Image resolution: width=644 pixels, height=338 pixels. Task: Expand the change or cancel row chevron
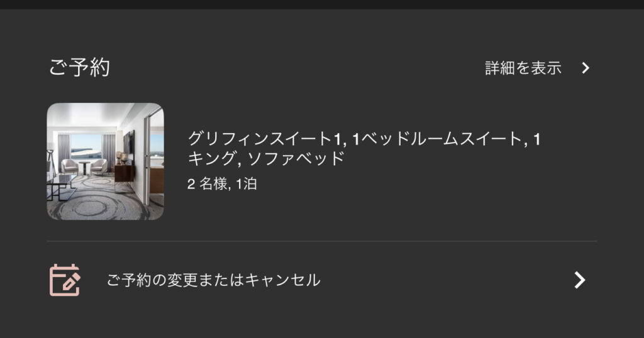[x=579, y=280]
